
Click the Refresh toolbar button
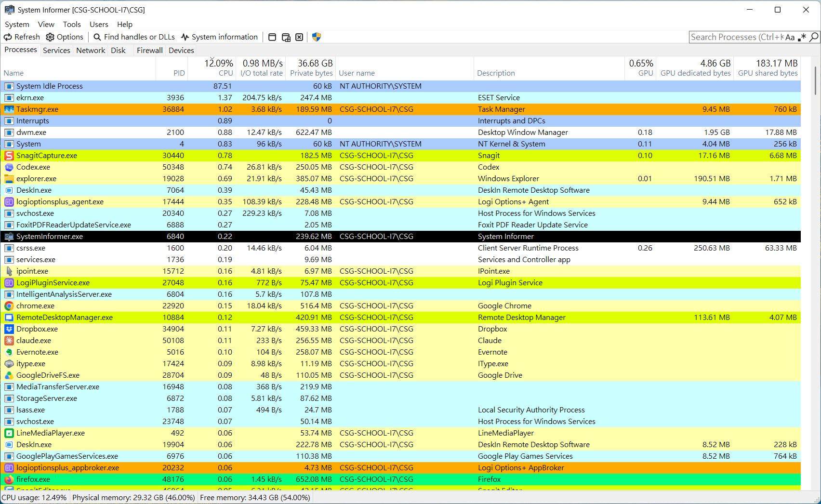22,37
